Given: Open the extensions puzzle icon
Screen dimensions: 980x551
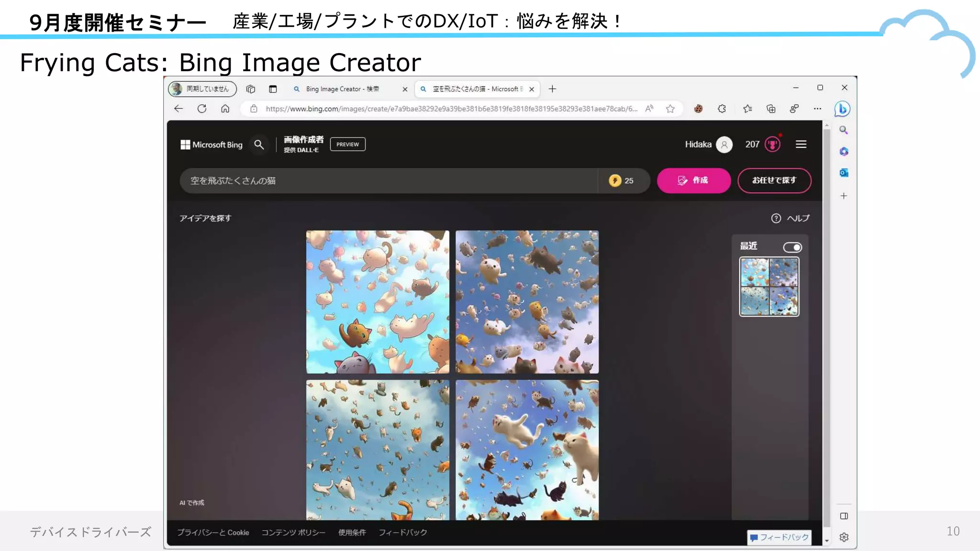Looking at the screenshot, I should click(722, 109).
